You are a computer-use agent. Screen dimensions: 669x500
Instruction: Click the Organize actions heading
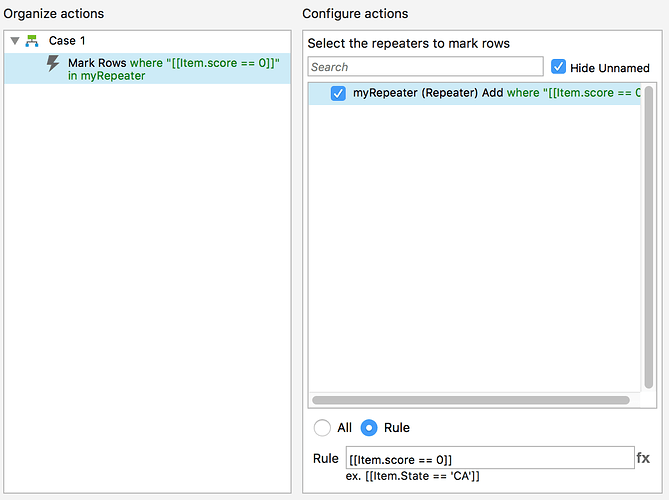[54, 14]
